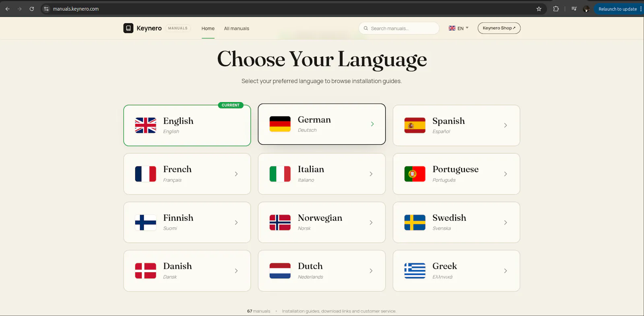Click the CURRENT badge on English card
The width and height of the screenshot is (644, 316).
[x=231, y=105]
